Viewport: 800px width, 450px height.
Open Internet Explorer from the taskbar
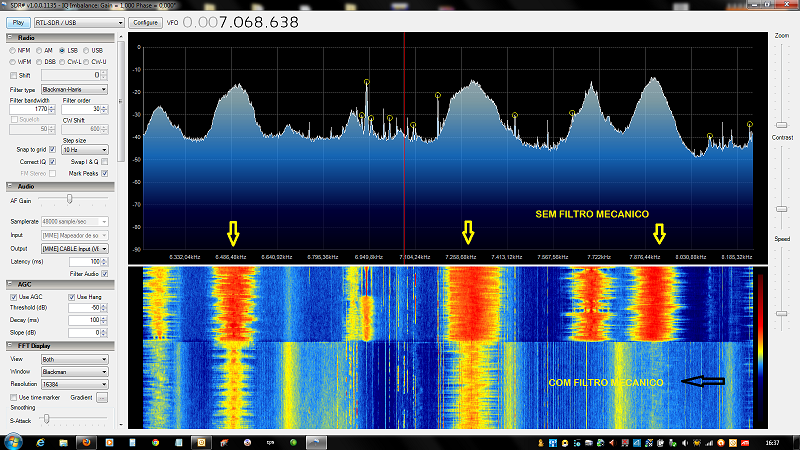pyautogui.click(x=40, y=441)
